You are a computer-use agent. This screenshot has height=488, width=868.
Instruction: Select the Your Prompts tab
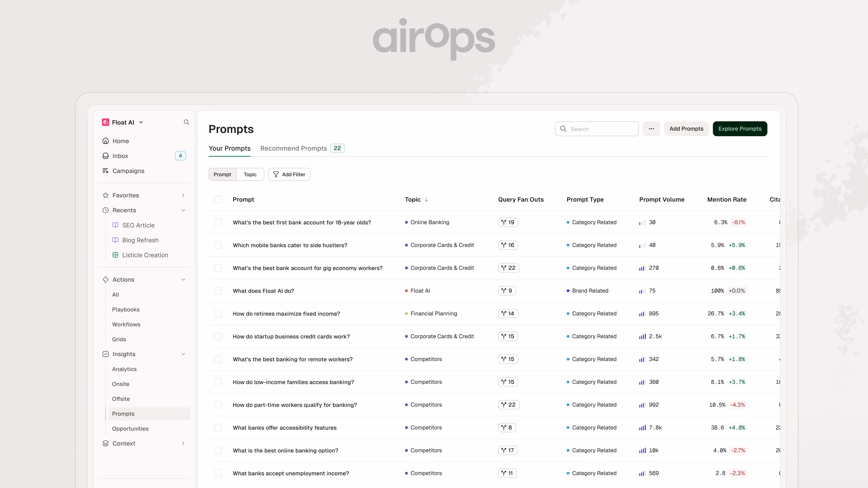tap(229, 148)
